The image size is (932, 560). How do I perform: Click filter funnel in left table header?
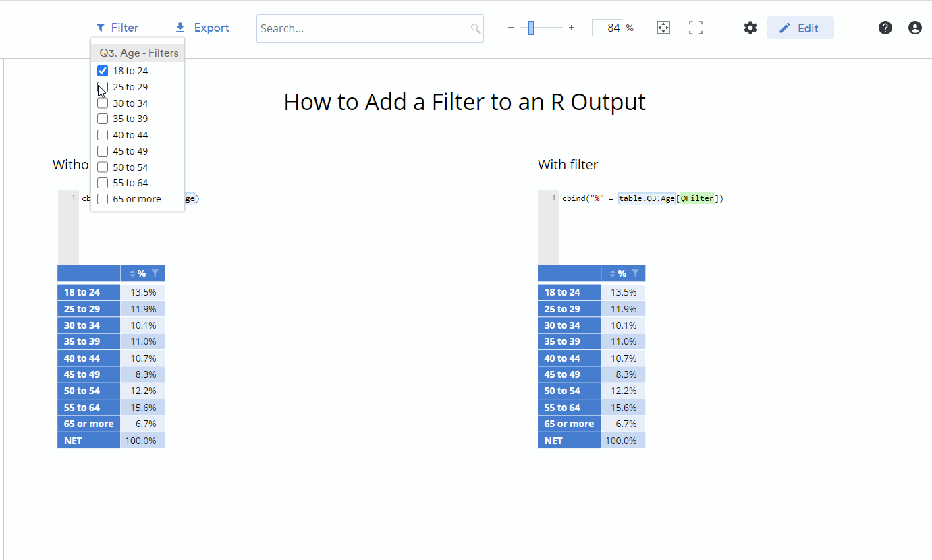[155, 273]
